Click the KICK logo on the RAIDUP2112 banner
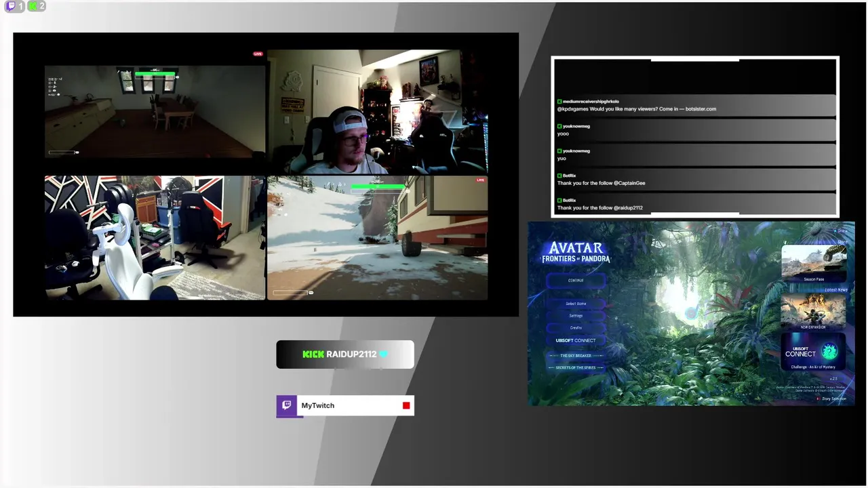This screenshot has height=488, width=868. 313,354
